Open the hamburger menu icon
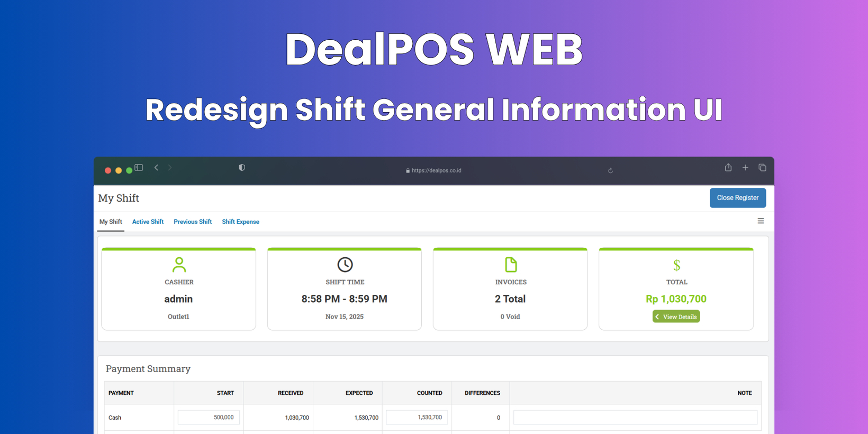The image size is (868, 434). [x=761, y=221]
